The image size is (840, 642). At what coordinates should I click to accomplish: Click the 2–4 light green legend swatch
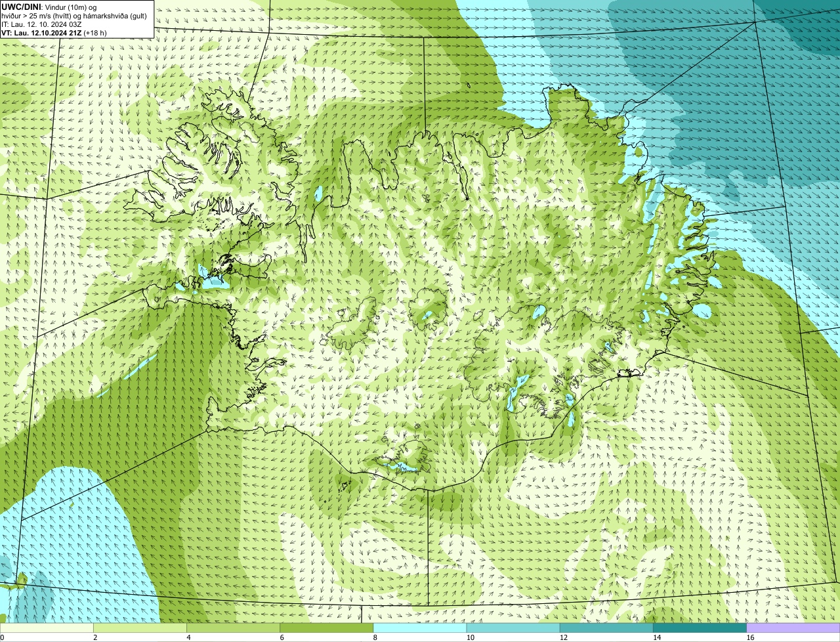point(140,628)
